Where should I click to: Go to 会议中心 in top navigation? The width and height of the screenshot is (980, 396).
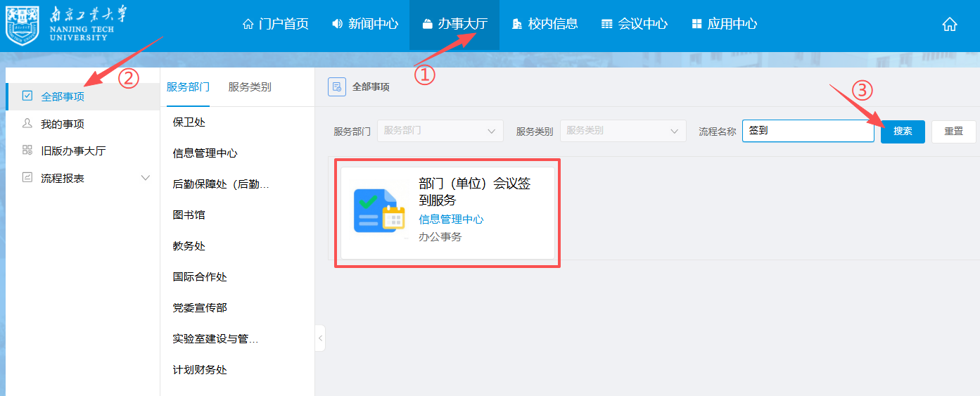pos(635,24)
